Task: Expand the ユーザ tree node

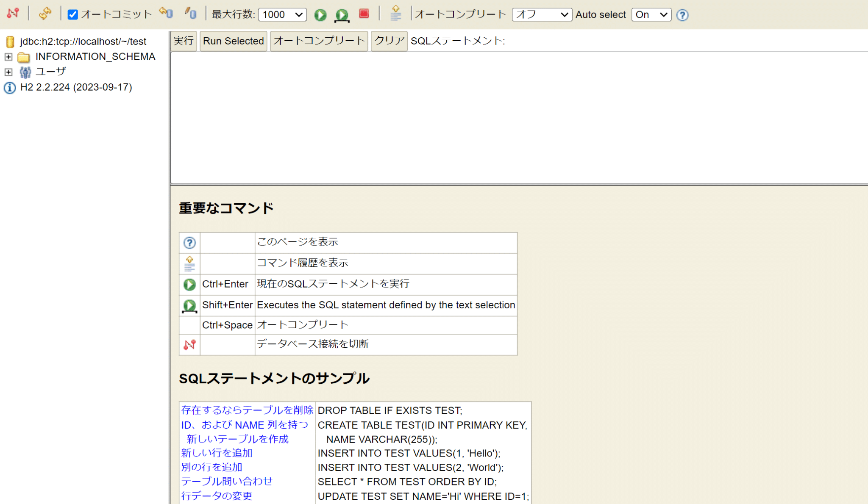Action: [8, 72]
